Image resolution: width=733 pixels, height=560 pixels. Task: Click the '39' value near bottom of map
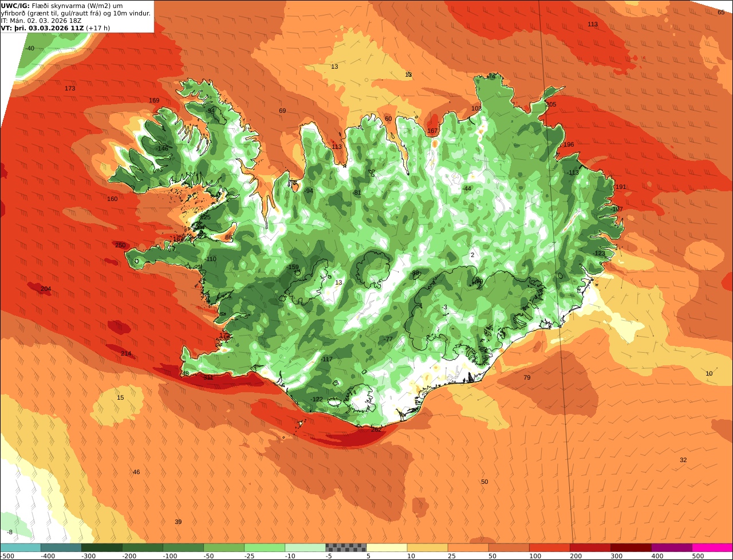(x=178, y=522)
